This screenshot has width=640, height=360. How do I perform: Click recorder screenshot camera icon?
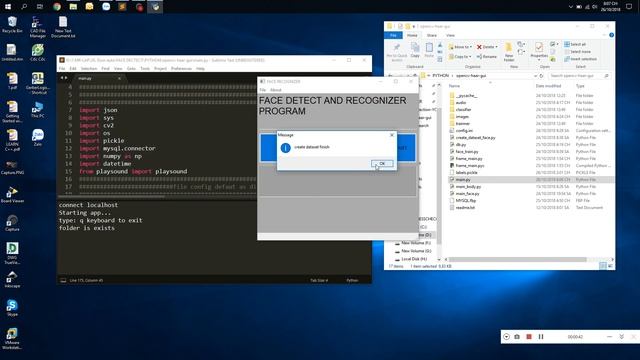click(x=517, y=337)
